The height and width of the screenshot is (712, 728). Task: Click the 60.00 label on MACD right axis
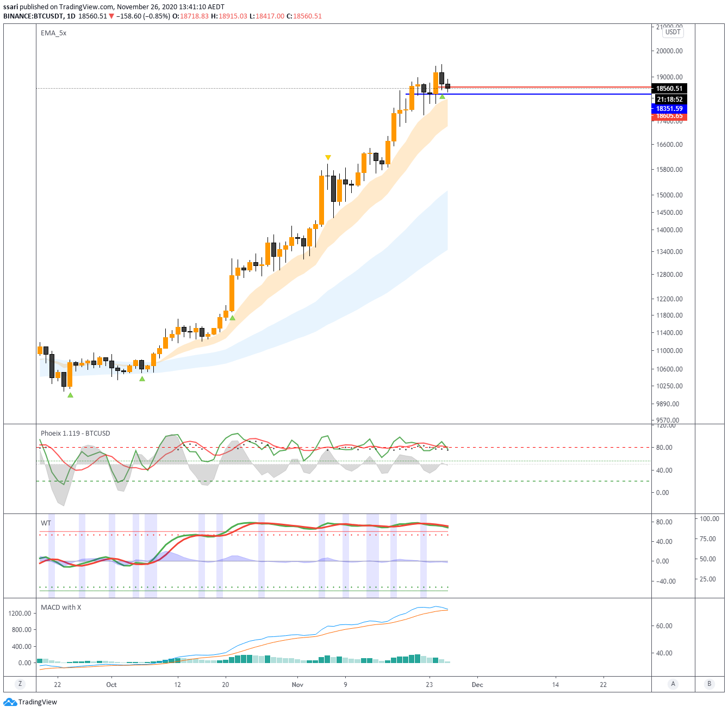coord(664,626)
